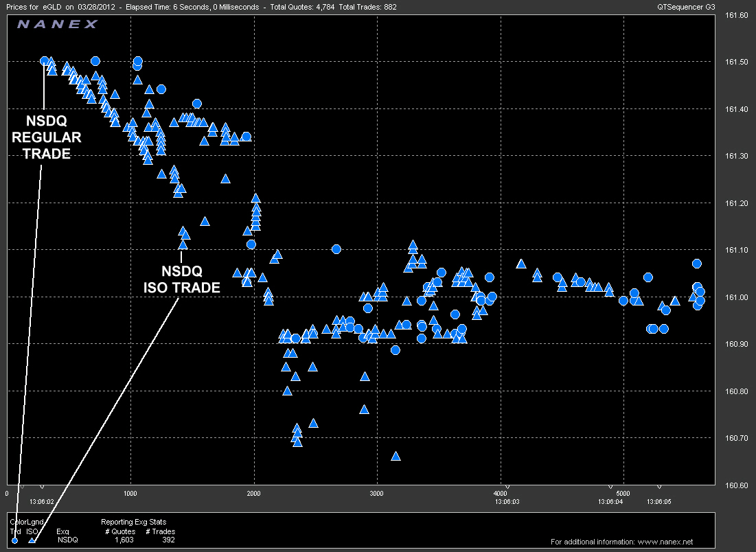Viewport: 756px width, 552px height.
Task: Click the 03/28/2012 date in the title
Action: pyautogui.click(x=96, y=8)
